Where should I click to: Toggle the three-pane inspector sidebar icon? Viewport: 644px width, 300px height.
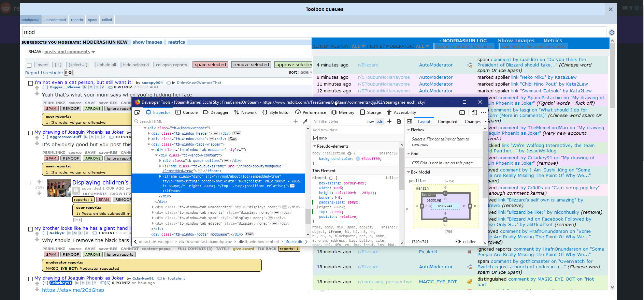tap(410, 121)
